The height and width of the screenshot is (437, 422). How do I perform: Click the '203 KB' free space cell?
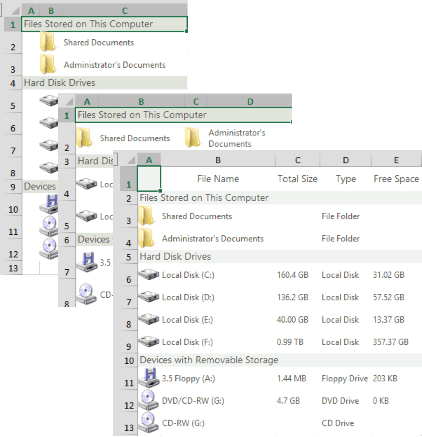[385, 378]
